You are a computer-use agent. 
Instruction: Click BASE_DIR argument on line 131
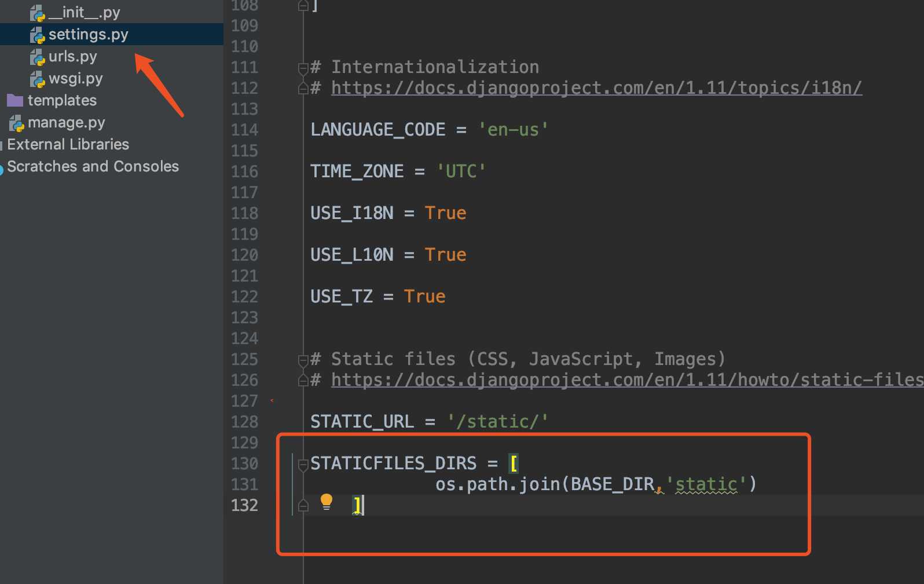(613, 484)
